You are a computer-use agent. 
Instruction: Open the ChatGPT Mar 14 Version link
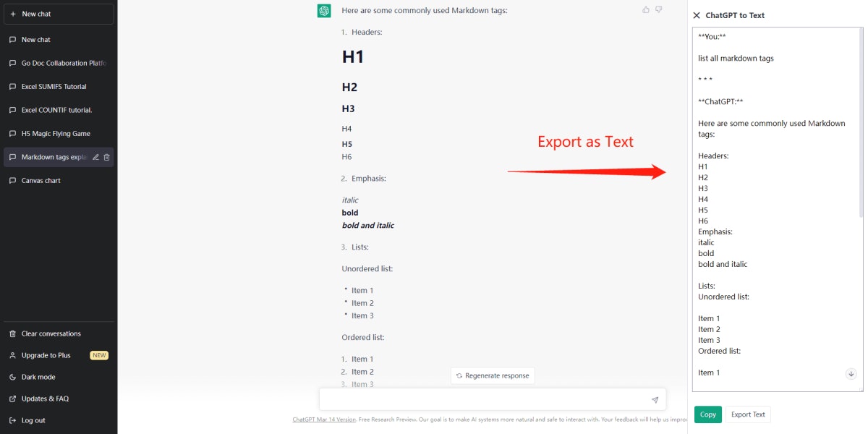click(x=324, y=420)
